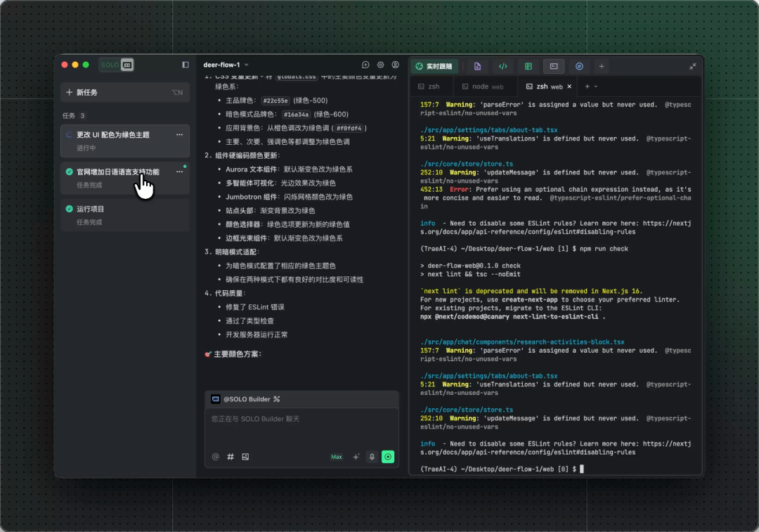Viewport: 759px width, 532px height.
Task: Click the document view icon in top toolbar
Action: pyautogui.click(x=477, y=66)
